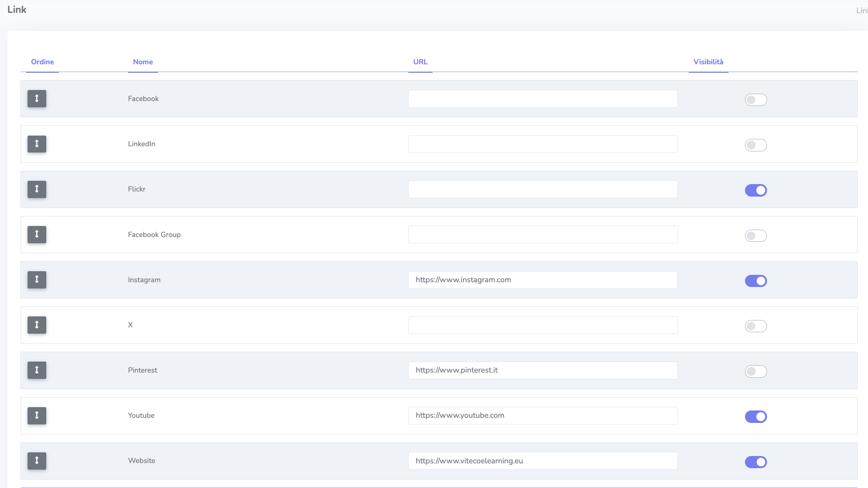
Task: Click the Youtube row reorder arrow icon
Action: pyautogui.click(x=37, y=415)
